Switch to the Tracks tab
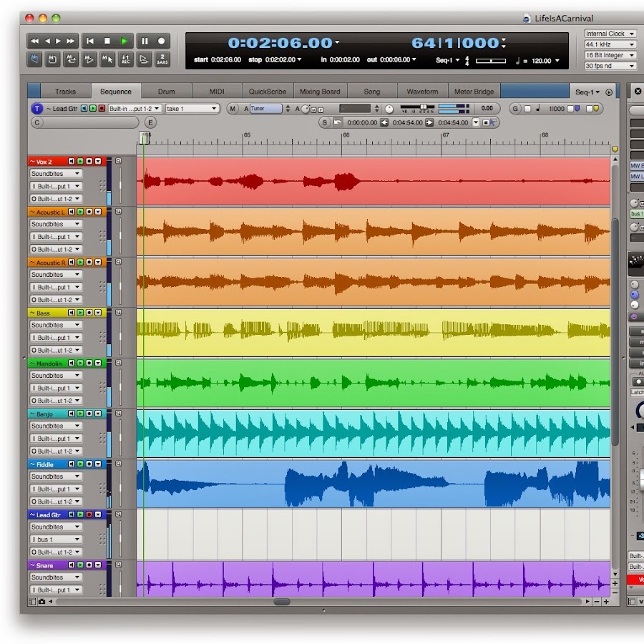644x644 pixels. click(x=66, y=92)
